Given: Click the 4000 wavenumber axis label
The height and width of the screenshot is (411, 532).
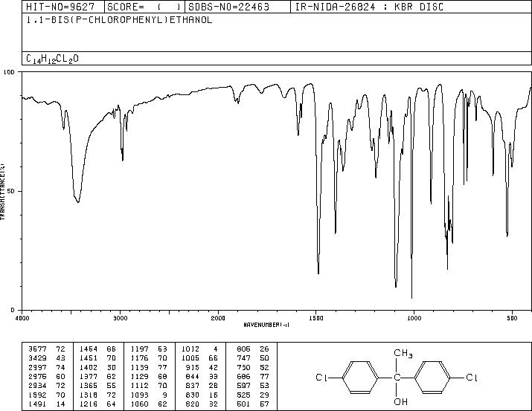Looking at the screenshot, I should [x=22, y=318].
